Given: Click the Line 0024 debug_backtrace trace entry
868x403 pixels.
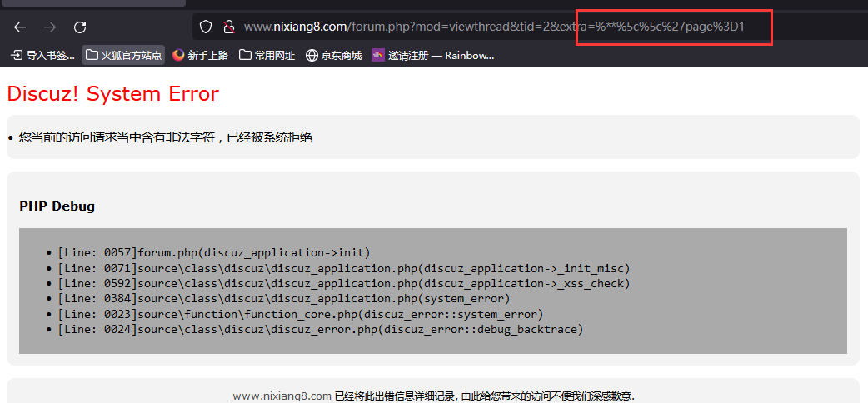Looking at the screenshot, I should tap(321, 330).
